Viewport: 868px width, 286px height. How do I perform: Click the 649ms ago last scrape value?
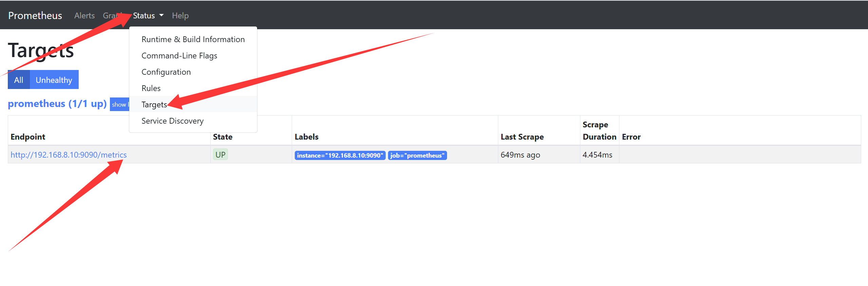pyautogui.click(x=520, y=155)
